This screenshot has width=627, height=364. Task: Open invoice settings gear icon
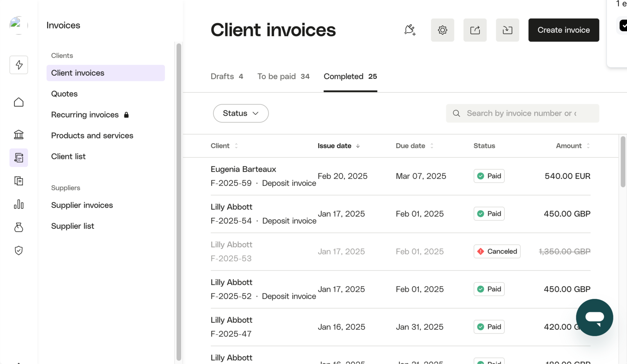[x=442, y=30]
